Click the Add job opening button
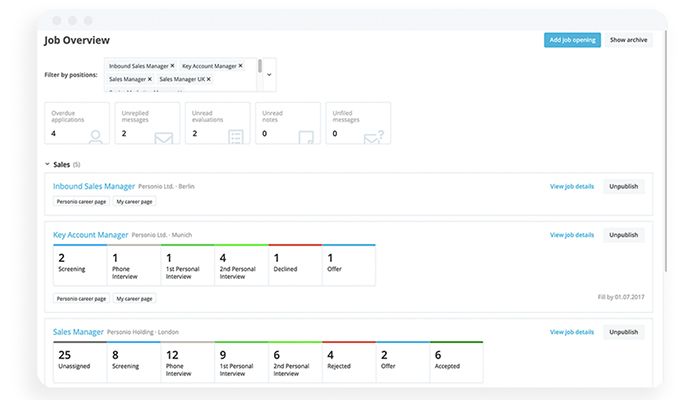This screenshot has height=400, width=700. (x=572, y=40)
